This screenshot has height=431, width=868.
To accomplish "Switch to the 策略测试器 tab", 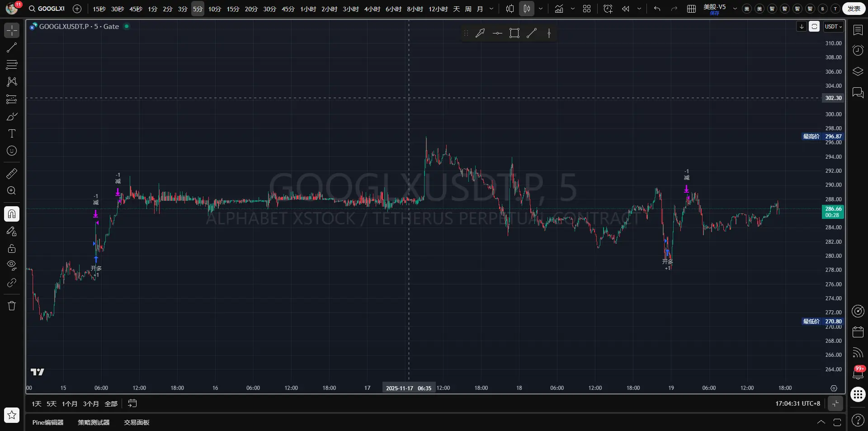I will coord(94,422).
